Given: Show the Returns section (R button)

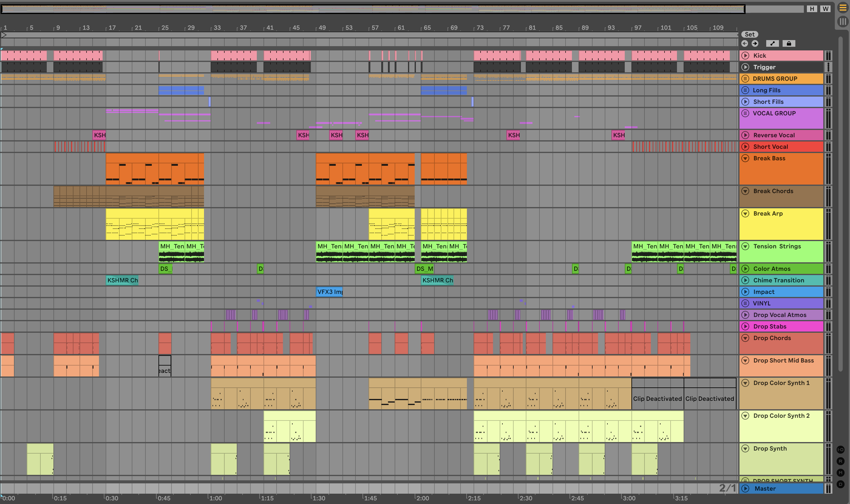Looking at the screenshot, I should [x=841, y=461].
